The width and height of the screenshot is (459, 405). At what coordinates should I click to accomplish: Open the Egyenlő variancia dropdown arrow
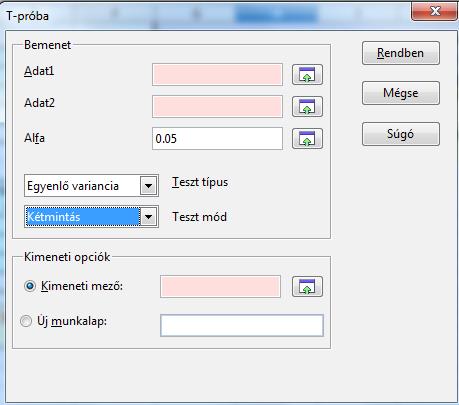coord(148,186)
